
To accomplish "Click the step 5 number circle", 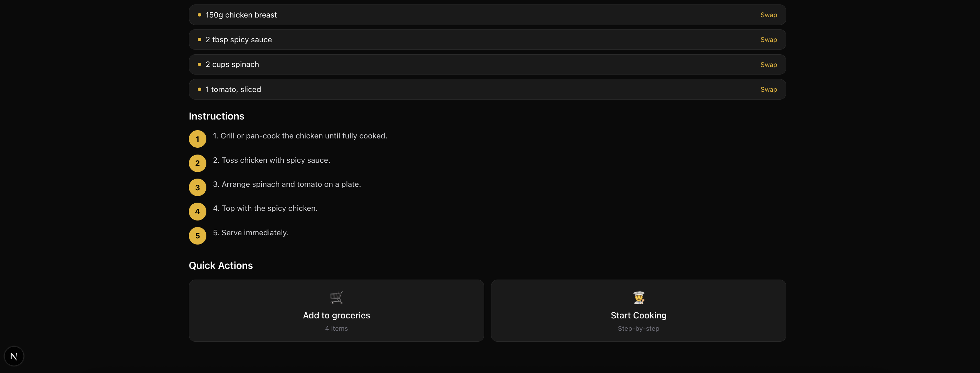I will point(197,236).
